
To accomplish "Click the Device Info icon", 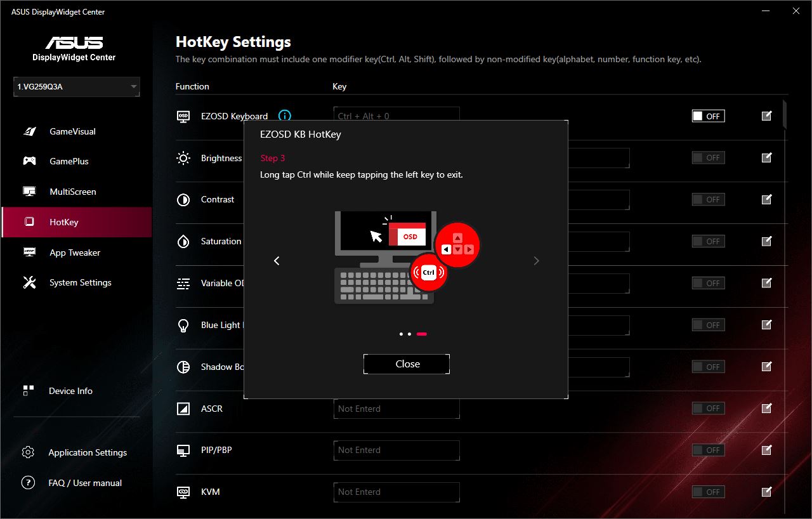I will point(28,391).
